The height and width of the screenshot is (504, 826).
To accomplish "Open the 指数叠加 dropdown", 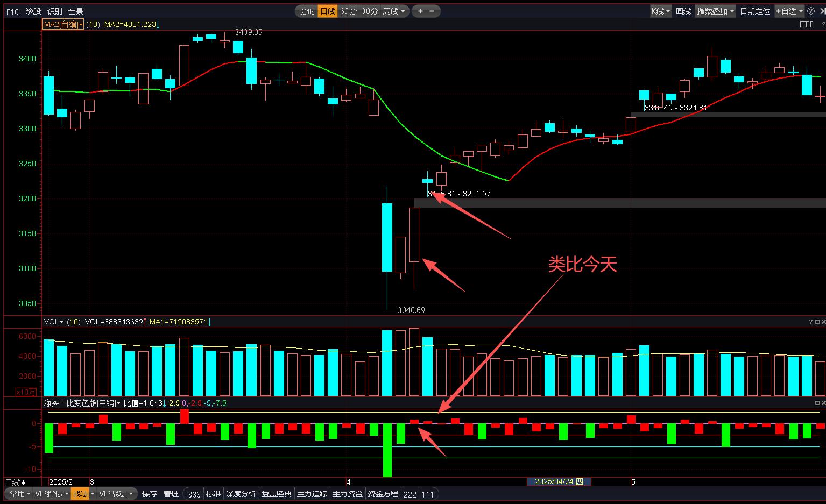I will click(715, 11).
